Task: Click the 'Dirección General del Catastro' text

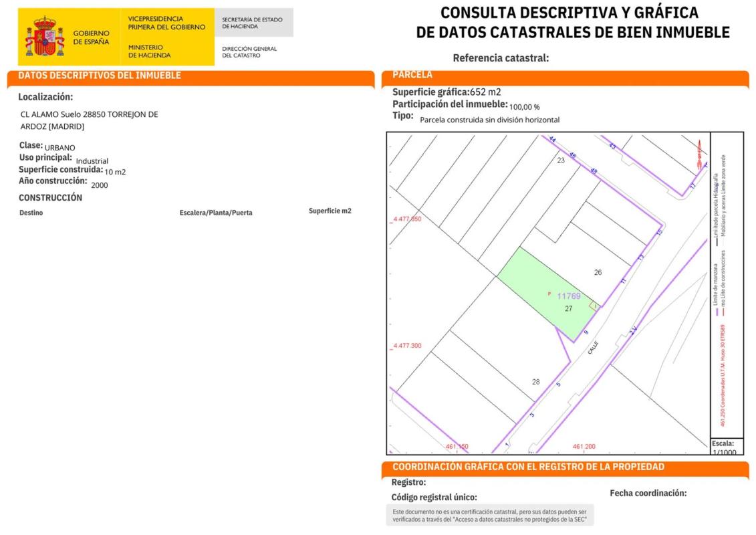Action: click(249, 51)
